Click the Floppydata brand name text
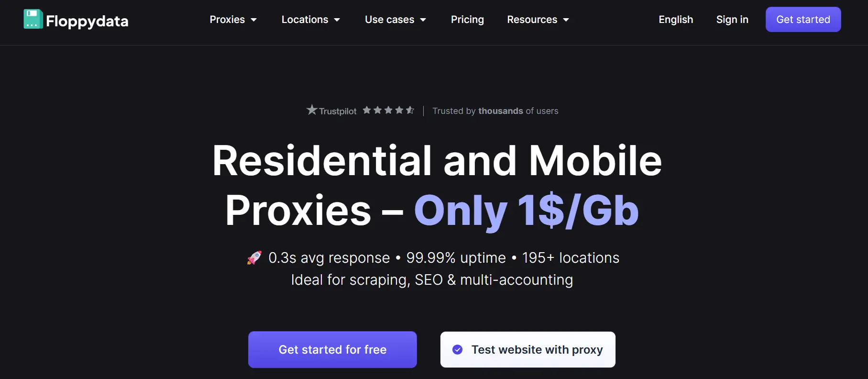The image size is (868, 379). click(87, 21)
